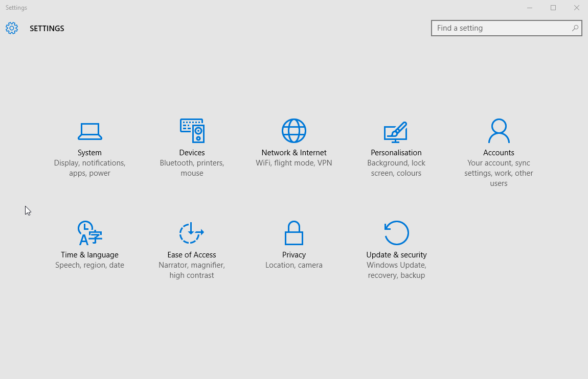Click 'Narrator, magnifier, high contrast' description

192,270
